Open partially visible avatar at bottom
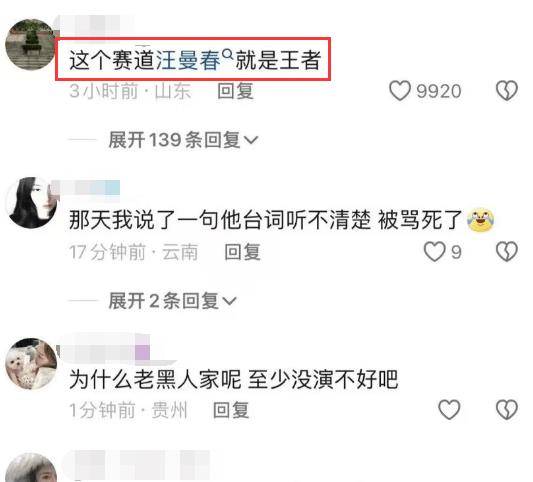Screen dimensions: 533x482 click(x=31, y=468)
